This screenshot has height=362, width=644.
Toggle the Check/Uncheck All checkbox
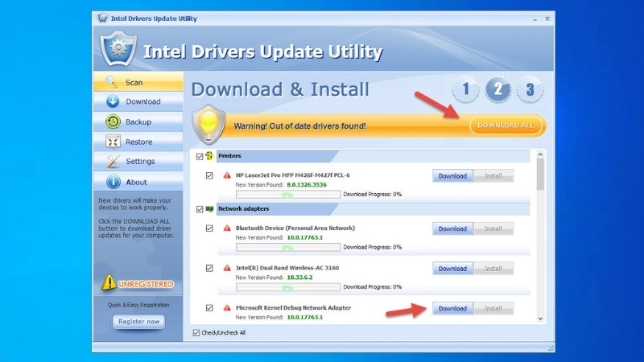pos(196,332)
